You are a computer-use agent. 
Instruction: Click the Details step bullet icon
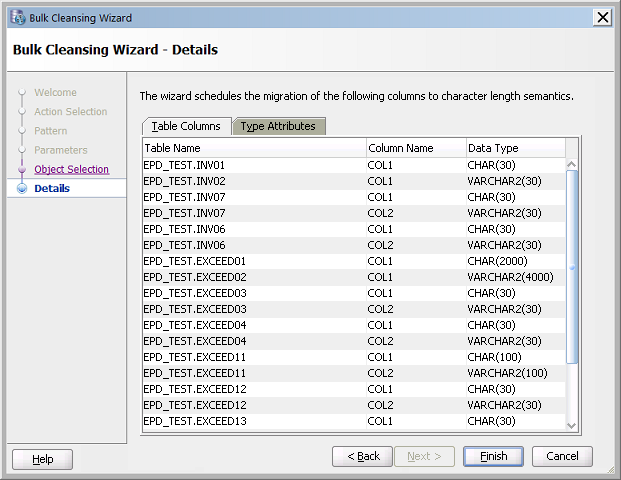pyautogui.click(x=22, y=188)
